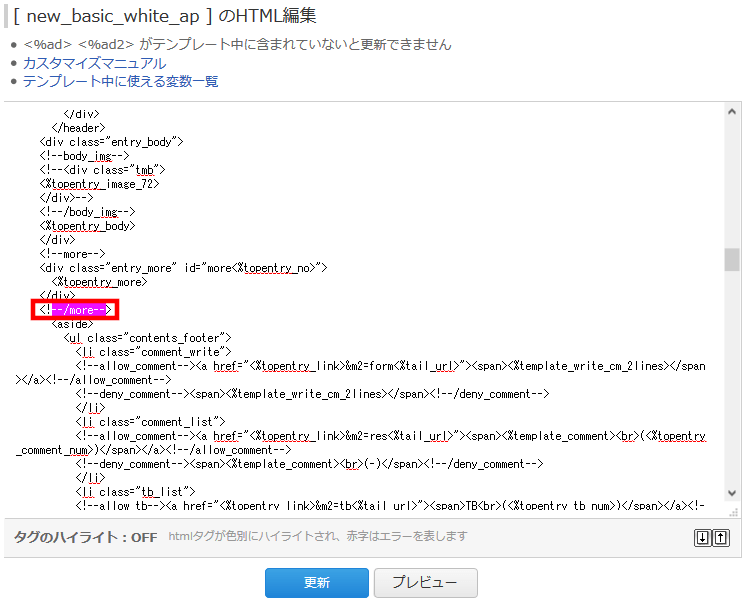Click the <!--div class="tmb"> line
745x604 pixels.
tap(102, 170)
